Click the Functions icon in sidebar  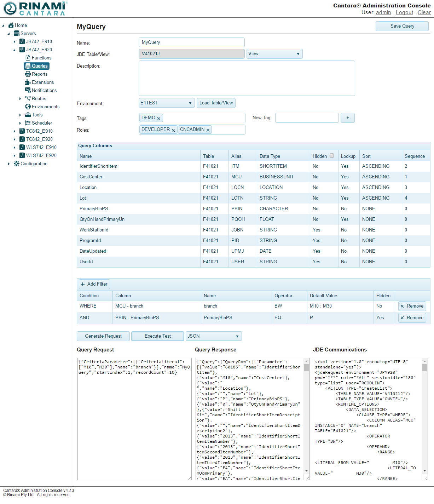28,58
